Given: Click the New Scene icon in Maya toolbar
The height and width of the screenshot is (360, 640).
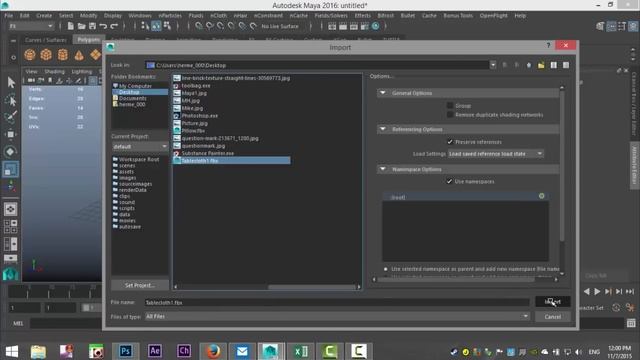Looking at the screenshot, I should click(70, 26).
